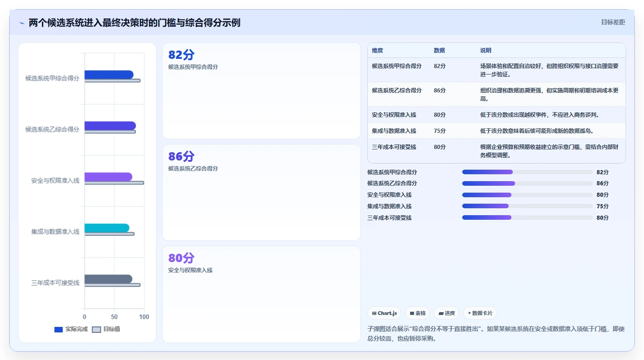
Task: Click the 表格 chip
Action: (x=418, y=313)
